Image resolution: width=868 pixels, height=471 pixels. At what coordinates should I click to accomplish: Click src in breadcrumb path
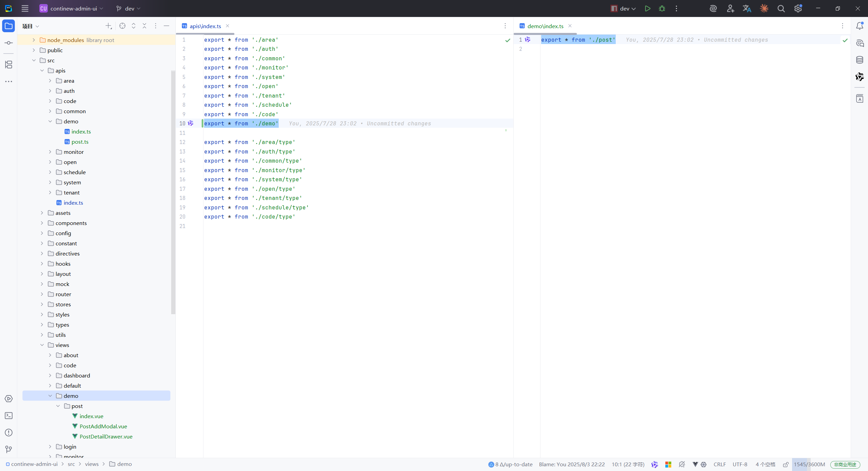[x=71, y=464]
